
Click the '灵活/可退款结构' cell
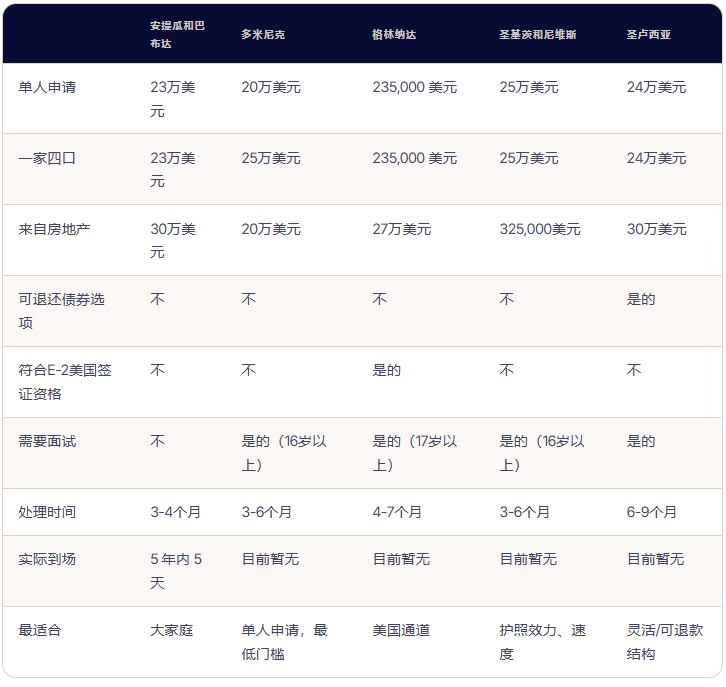[665, 642]
